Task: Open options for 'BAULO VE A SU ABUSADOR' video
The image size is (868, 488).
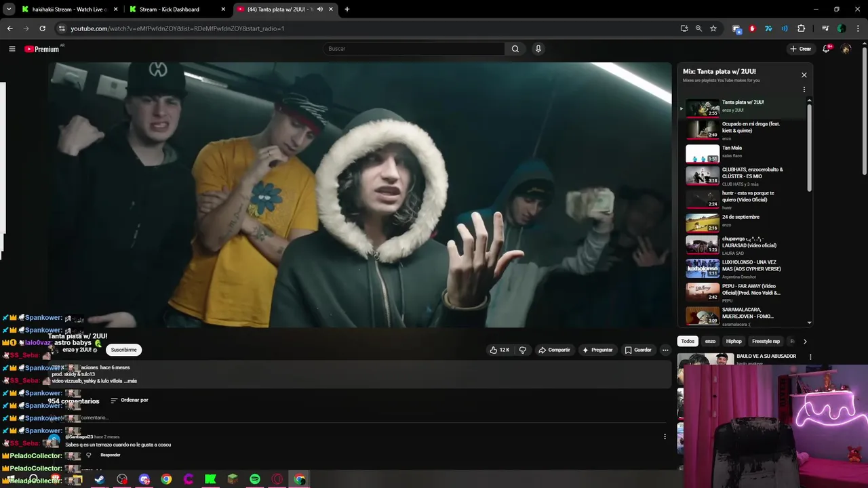Action: [810, 357]
